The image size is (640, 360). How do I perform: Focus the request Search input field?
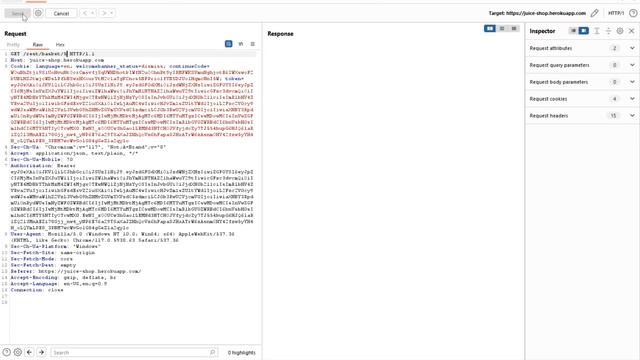pyautogui.click(x=134, y=352)
